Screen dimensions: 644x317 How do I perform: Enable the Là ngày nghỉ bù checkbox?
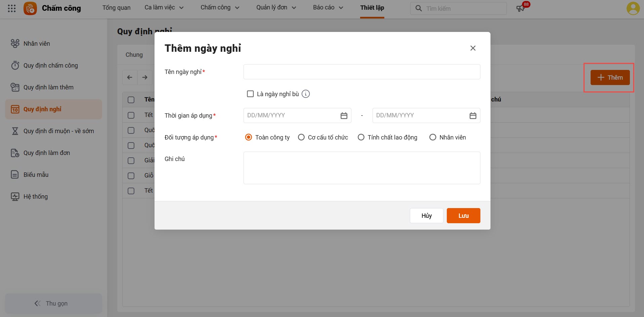point(250,94)
